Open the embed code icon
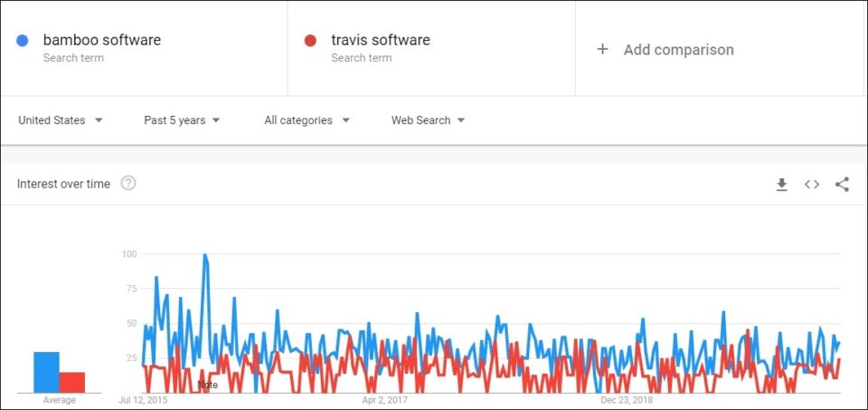The width and height of the screenshot is (868, 410). click(812, 185)
